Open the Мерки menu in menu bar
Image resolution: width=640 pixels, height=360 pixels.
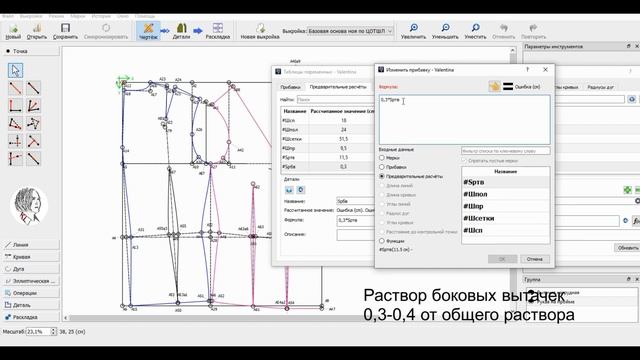78,16
